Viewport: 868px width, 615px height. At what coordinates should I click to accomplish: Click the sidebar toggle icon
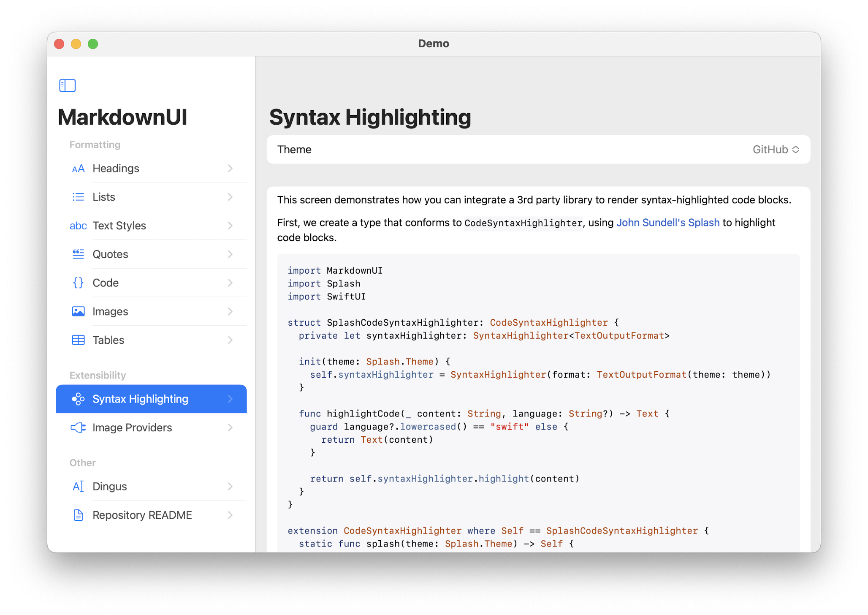(x=67, y=85)
